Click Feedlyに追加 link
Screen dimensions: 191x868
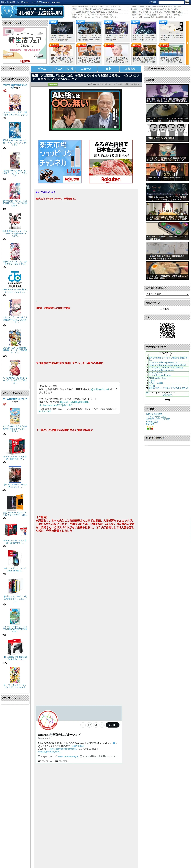tap(152, 422)
